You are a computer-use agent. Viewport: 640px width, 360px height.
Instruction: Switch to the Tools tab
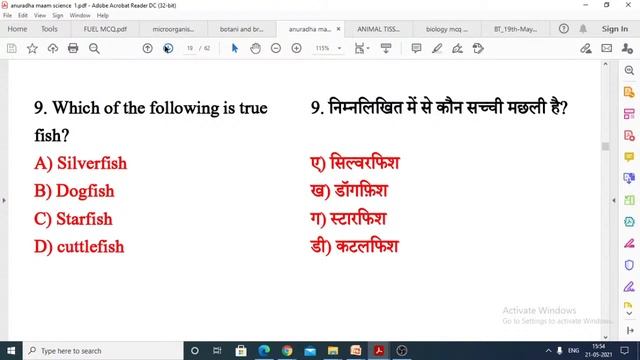click(49, 29)
